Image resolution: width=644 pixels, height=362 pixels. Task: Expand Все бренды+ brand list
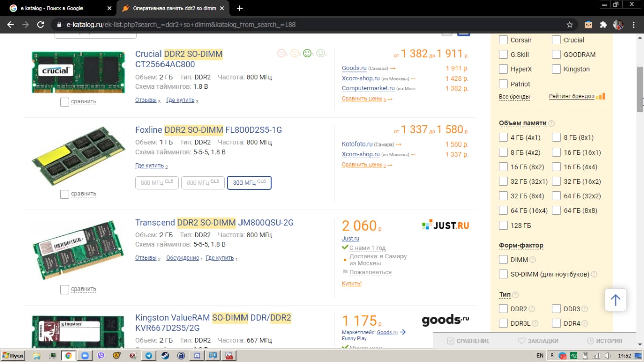pyautogui.click(x=516, y=97)
